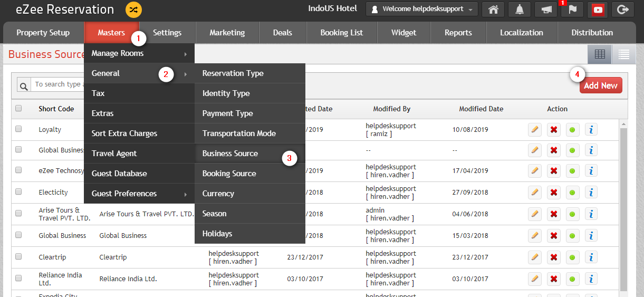
Task: Check the Electicity row checkbox
Action: coord(18,192)
